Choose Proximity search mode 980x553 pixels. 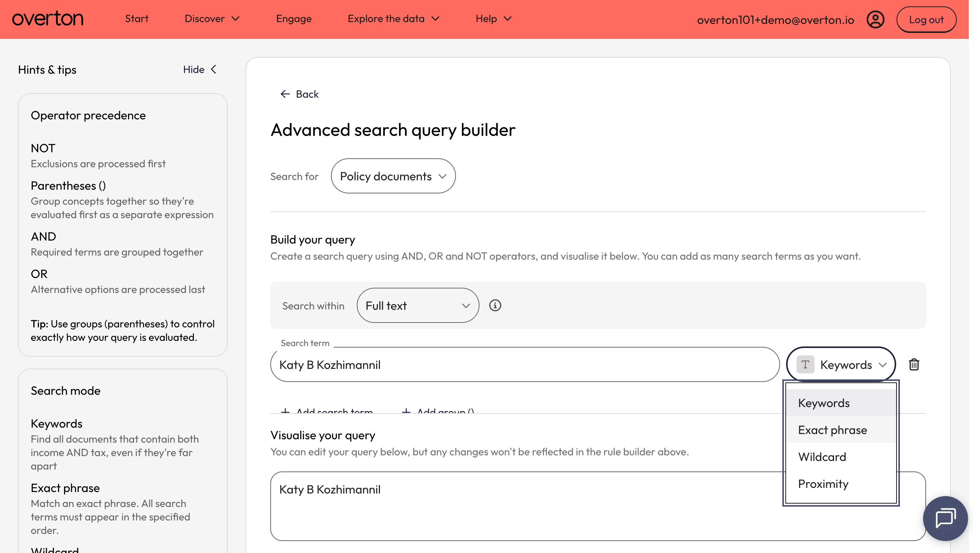[840, 483]
